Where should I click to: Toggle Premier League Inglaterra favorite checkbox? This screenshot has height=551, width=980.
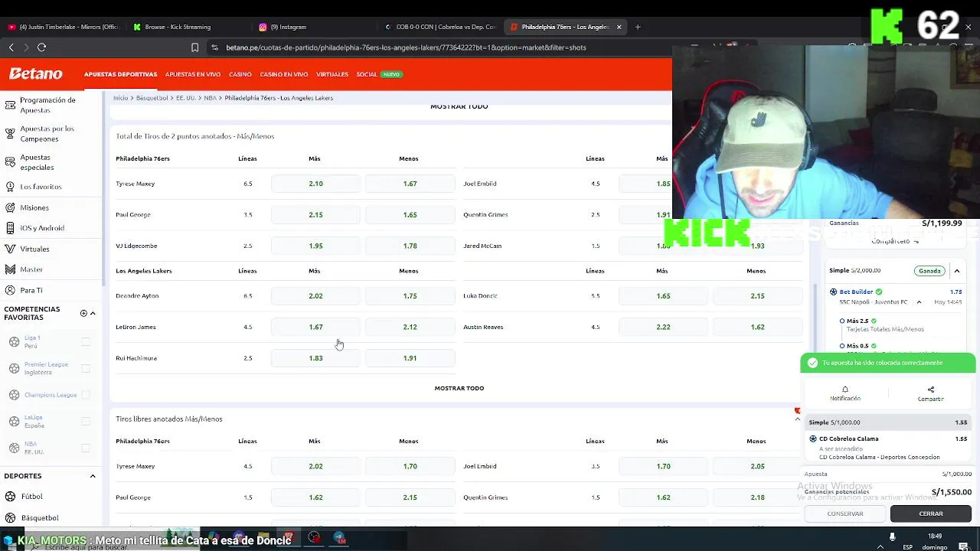(86, 368)
